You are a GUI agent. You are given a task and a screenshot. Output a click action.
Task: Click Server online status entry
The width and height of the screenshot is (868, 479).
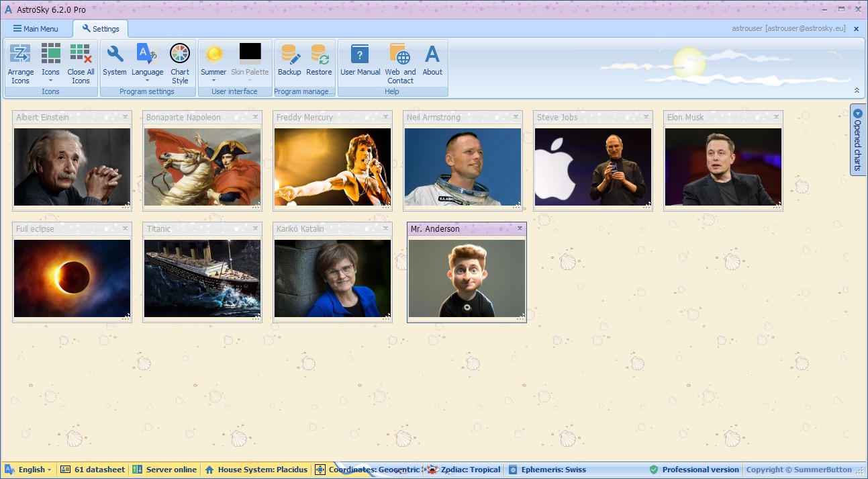165,470
